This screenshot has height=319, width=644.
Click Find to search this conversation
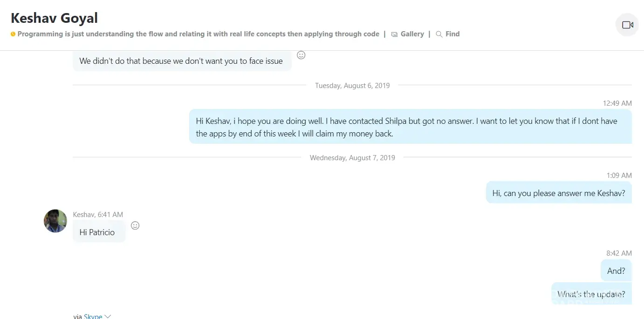[447, 34]
